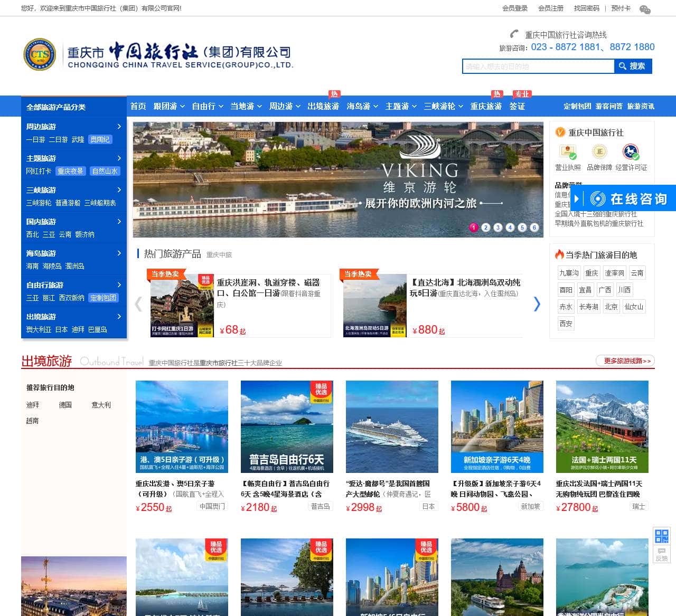Image resolution: width=676 pixels, height=616 pixels.
Task: Click the 在线咨询 online consultation widget
Action: pyautogui.click(x=624, y=198)
